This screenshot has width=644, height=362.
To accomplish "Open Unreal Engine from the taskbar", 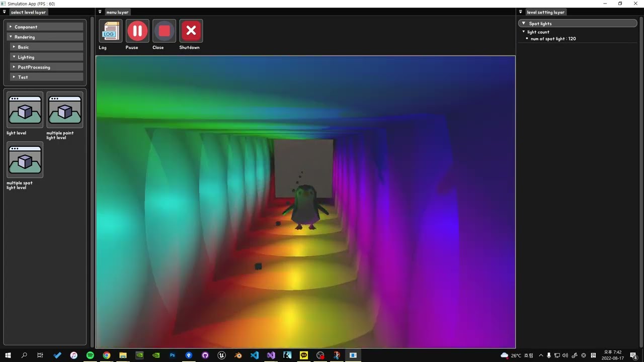I will pyautogui.click(x=221, y=355).
